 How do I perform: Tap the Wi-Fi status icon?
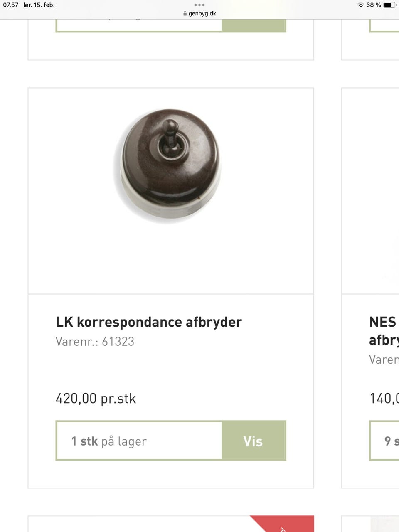[360, 5]
